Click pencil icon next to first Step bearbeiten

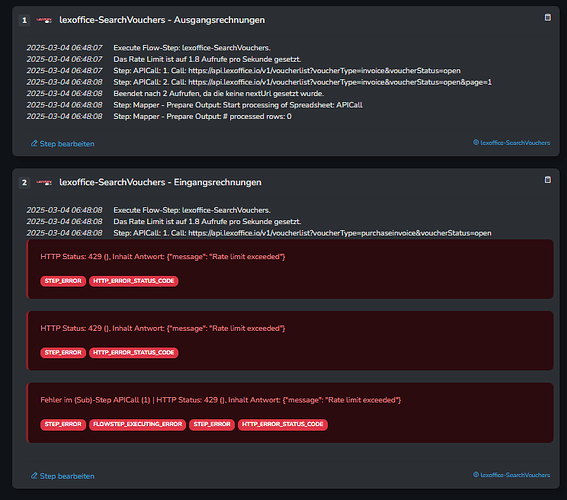[x=34, y=144]
